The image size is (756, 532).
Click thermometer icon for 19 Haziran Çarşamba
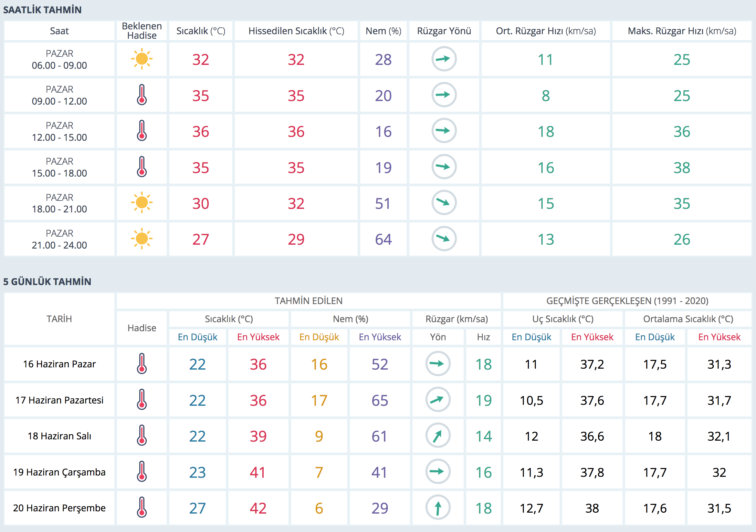coord(142,471)
